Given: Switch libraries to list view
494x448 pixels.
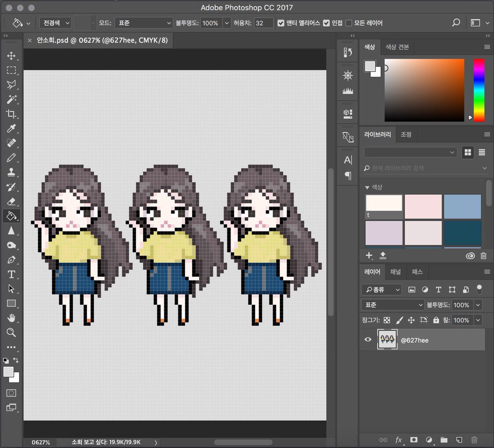Looking at the screenshot, I should point(482,152).
